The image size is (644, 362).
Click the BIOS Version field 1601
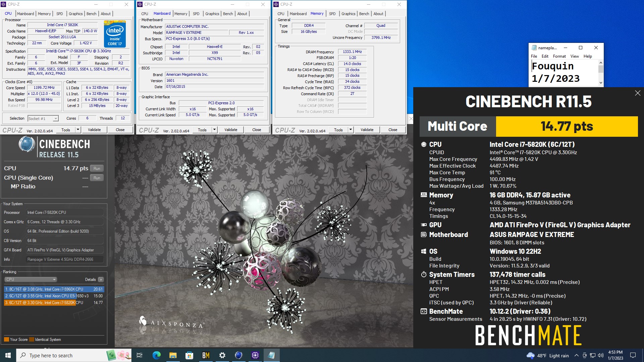tap(215, 81)
